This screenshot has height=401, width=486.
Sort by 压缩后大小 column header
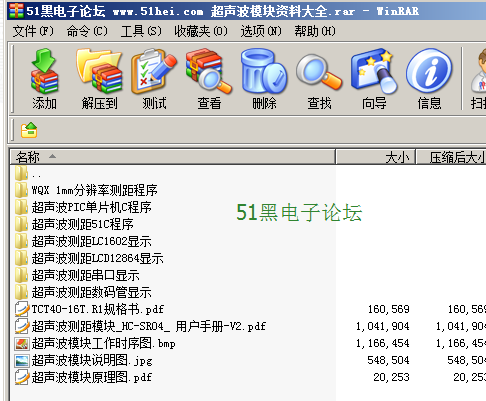(x=451, y=157)
